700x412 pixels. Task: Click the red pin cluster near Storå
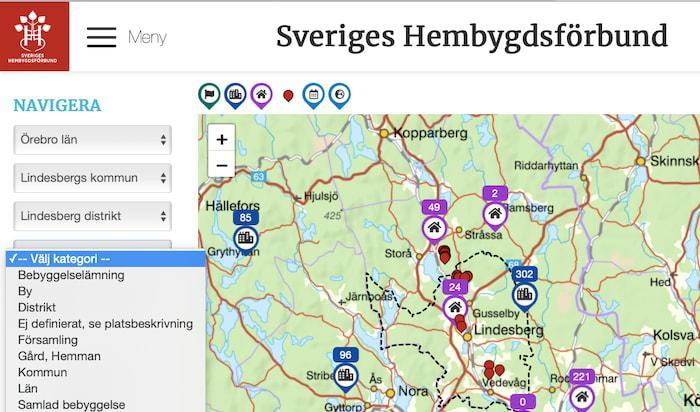click(444, 255)
